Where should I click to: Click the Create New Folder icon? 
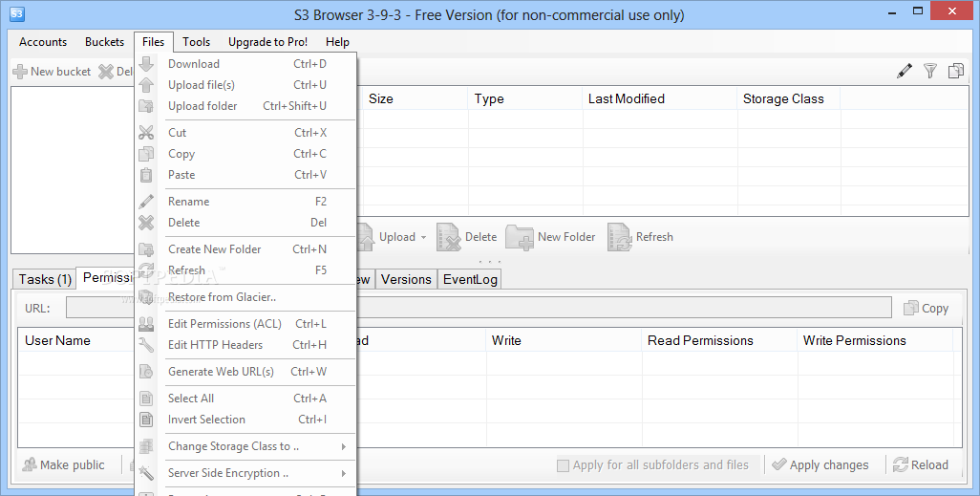click(x=146, y=248)
